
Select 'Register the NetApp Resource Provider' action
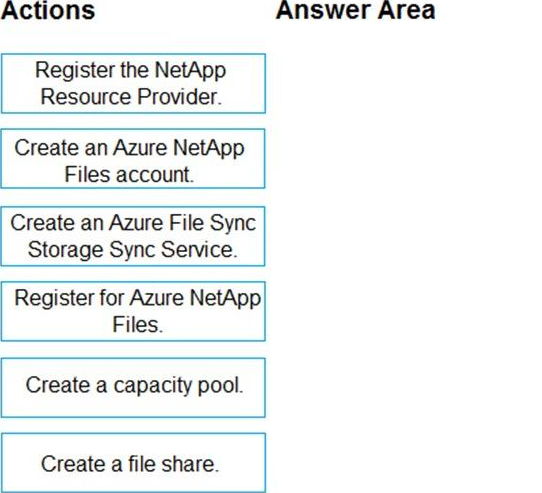click(x=133, y=83)
